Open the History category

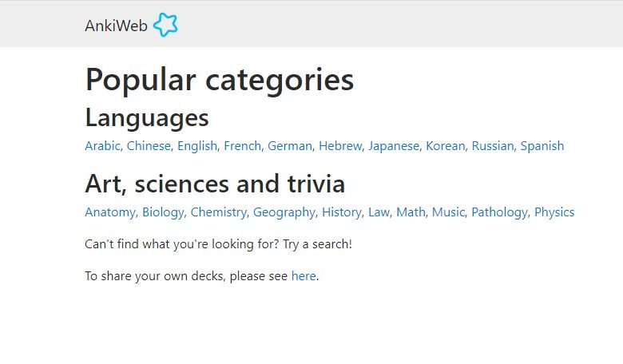click(342, 212)
